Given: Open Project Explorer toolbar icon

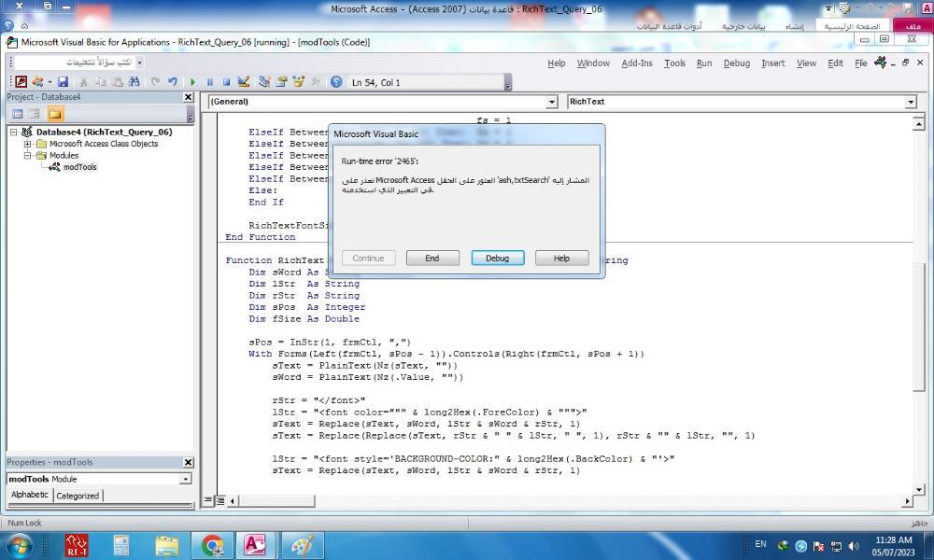Looking at the screenshot, I should 265,82.
